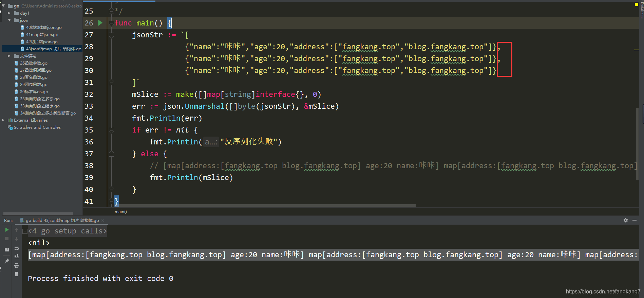Clear all console output with trash icon

point(17,274)
